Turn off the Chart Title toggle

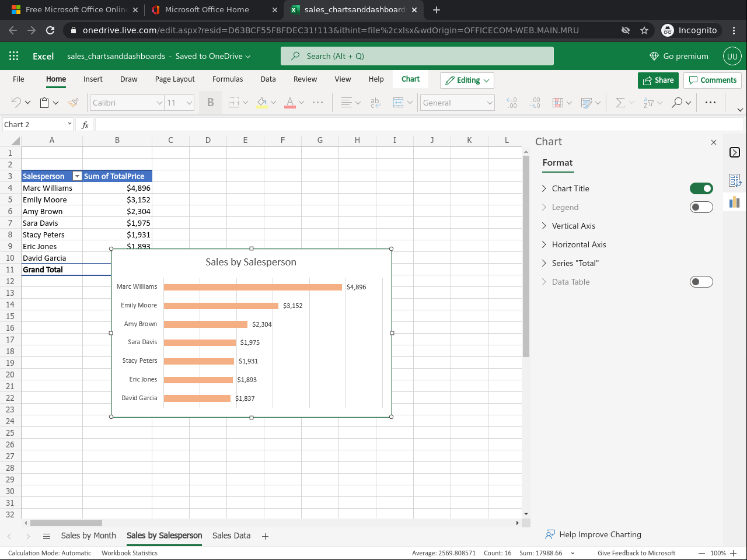click(x=701, y=188)
